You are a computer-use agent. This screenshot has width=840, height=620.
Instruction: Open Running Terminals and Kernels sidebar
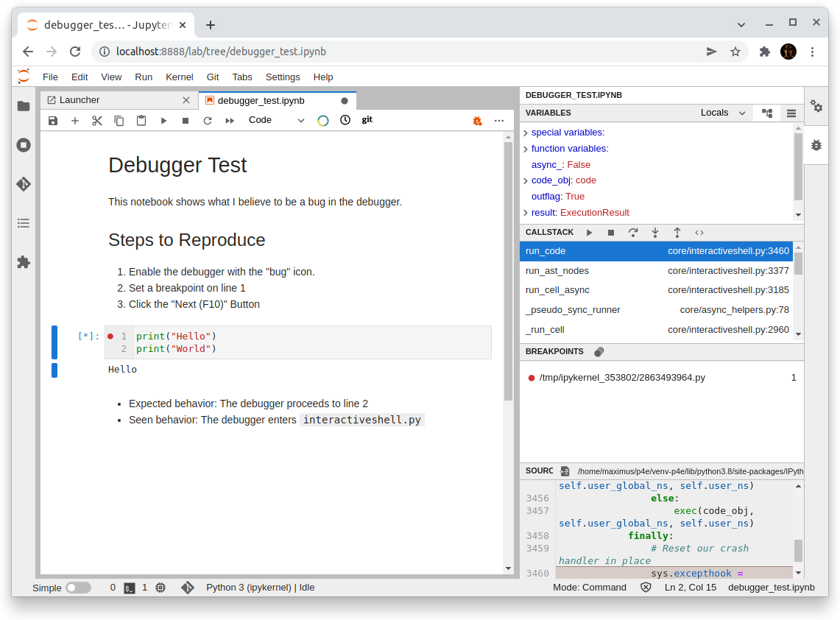click(x=24, y=145)
